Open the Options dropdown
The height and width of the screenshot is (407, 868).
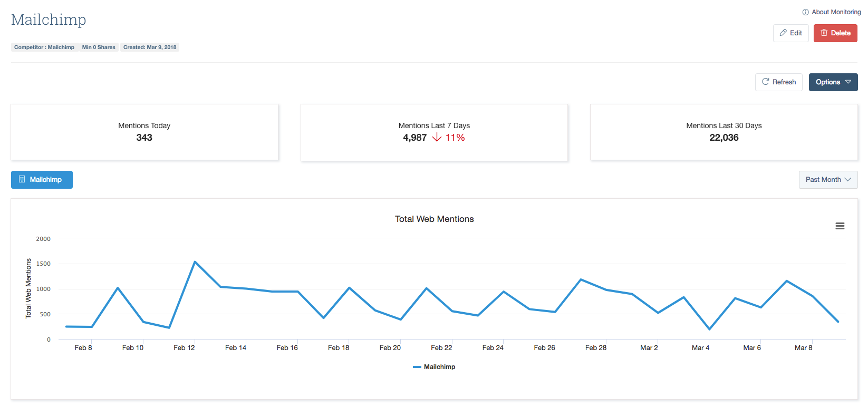(x=833, y=82)
